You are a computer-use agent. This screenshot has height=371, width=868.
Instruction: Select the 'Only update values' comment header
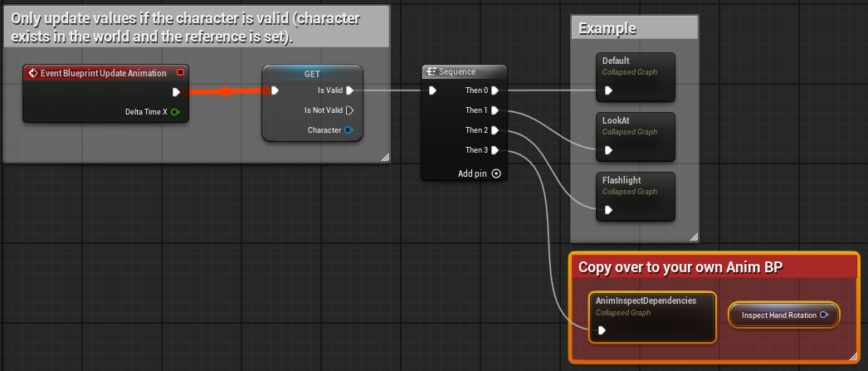tap(196, 27)
